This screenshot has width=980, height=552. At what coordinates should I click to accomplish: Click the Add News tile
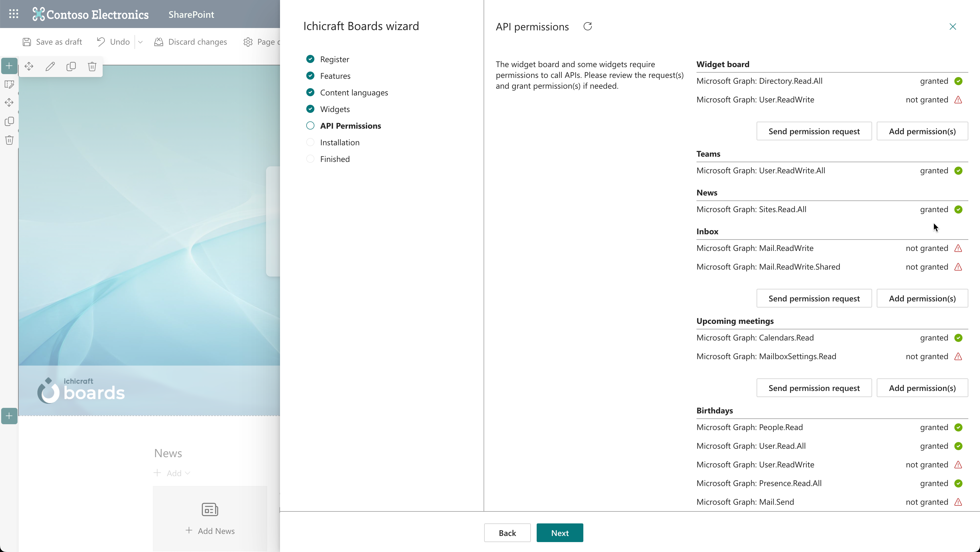[x=210, y=518]
